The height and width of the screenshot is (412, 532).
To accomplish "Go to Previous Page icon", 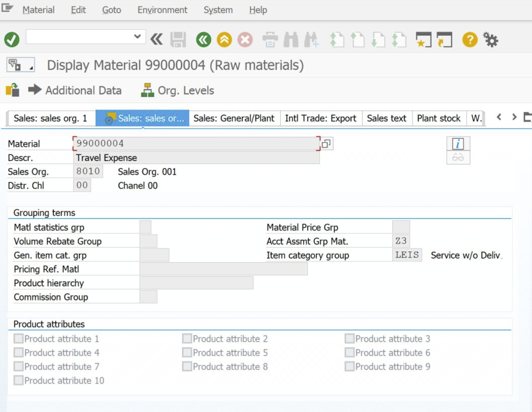I will click(357, 40).
